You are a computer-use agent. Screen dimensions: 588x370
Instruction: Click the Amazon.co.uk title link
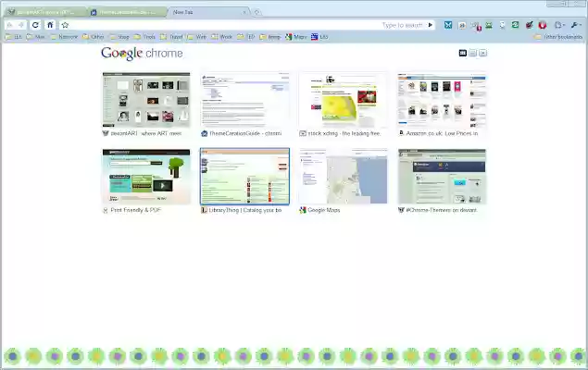438,133
